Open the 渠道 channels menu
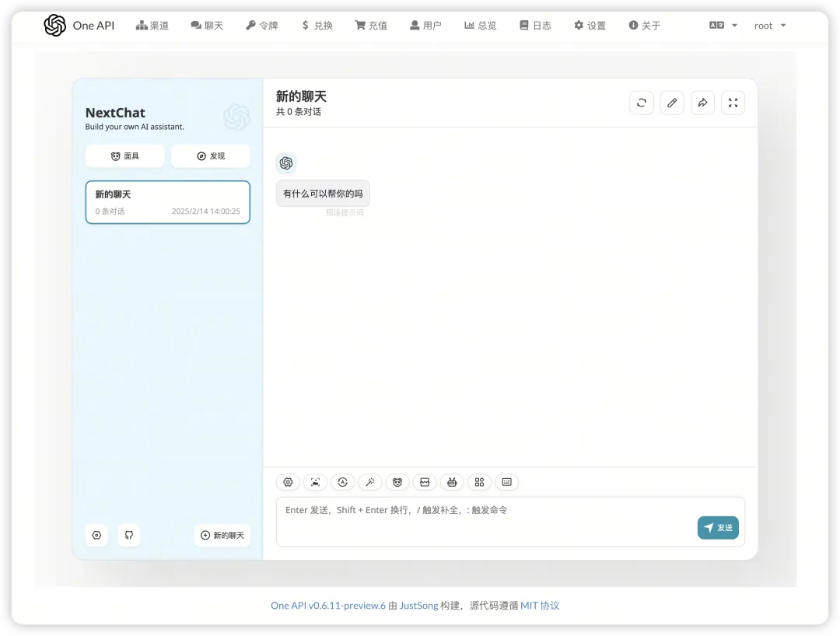Viewport: 840px width, 636px height. coord(152,25)
